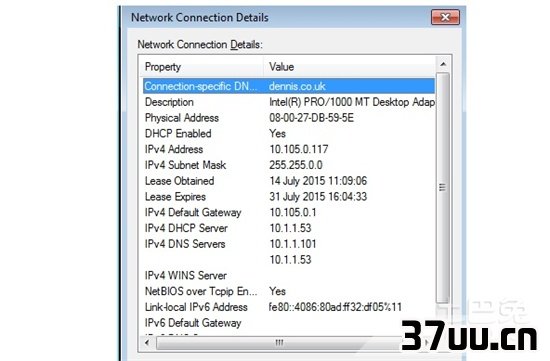550x361 pixels.
Task: Click the Intel(R) PRO/1000 MT Desktop value
Action: click(x=352, y=102)
